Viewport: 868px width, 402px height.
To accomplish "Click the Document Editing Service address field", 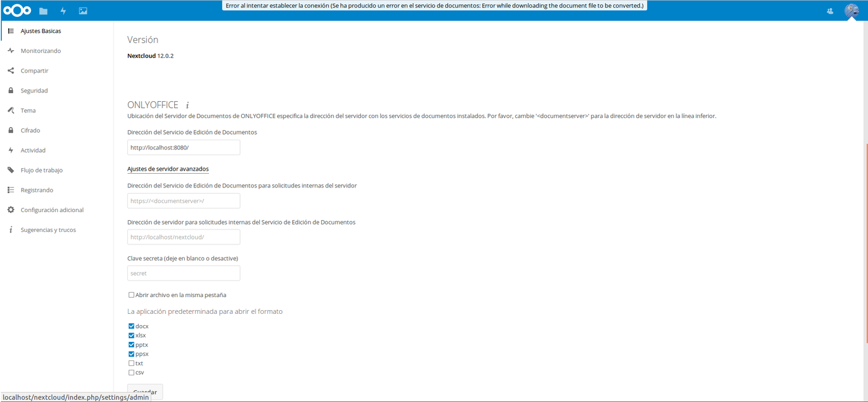I will point(184,148).
